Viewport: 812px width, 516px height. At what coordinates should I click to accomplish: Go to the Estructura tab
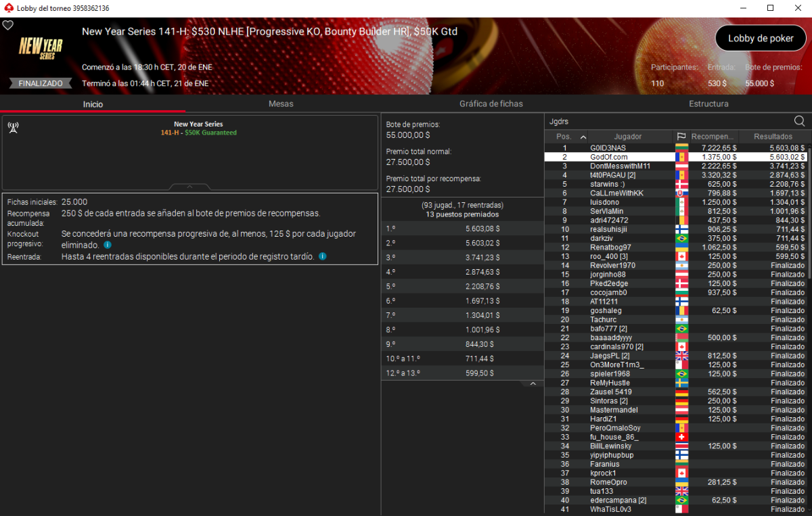pyautogui.click(x=708, y=103)
